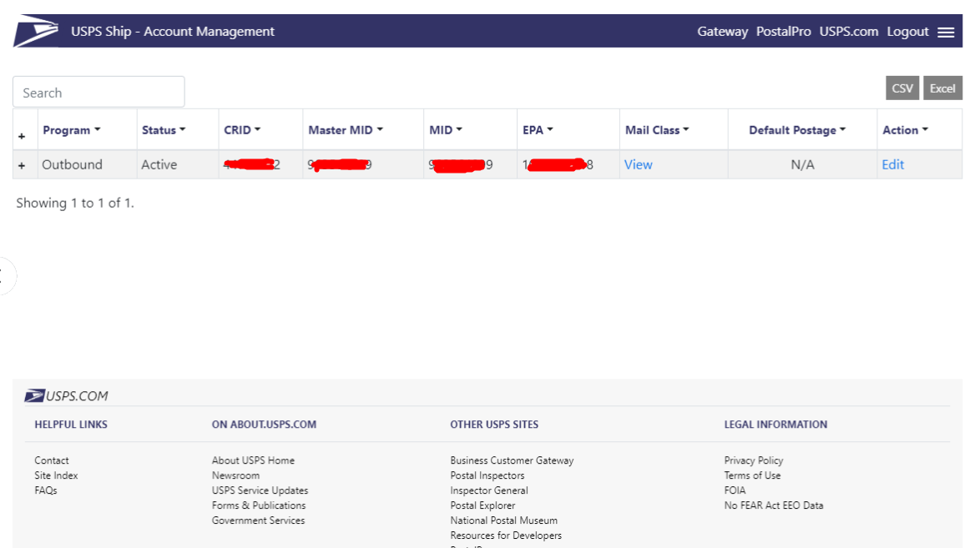This screenshot has height=548, width=980.
Task: Open Postal Explorer link
Action: click(482, 505)
